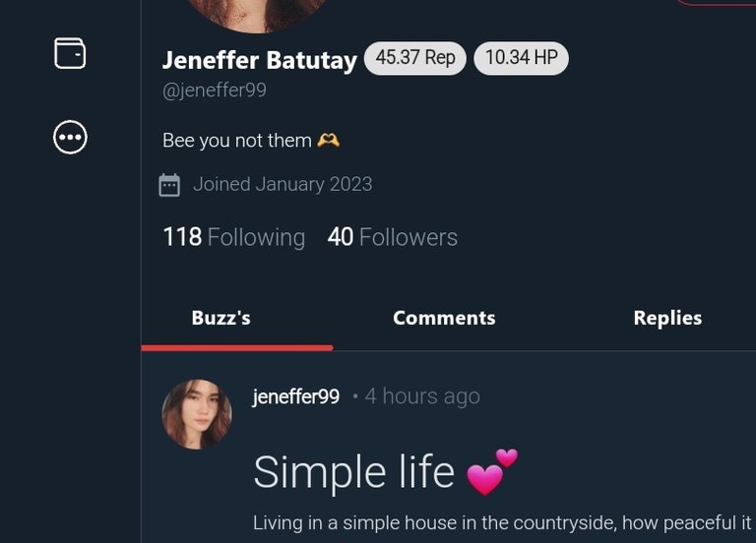Open the Simple life post title
Viewport: 756px width, 543px height.
tap(354, 472)
